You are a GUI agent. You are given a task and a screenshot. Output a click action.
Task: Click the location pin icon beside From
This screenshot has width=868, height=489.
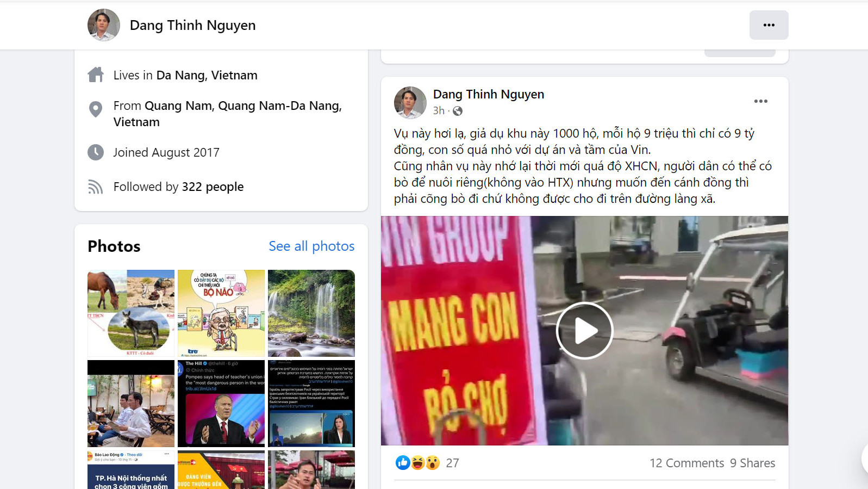[96, 109]
